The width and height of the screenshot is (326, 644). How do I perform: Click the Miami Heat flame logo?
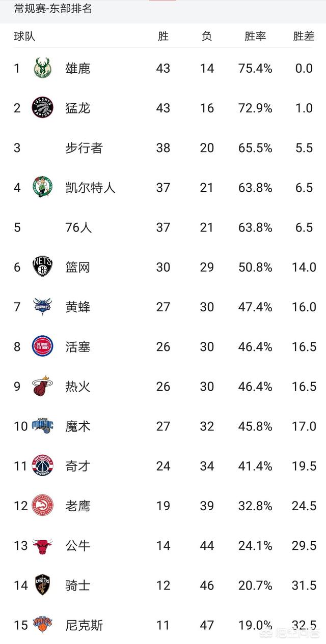point(43,387)
